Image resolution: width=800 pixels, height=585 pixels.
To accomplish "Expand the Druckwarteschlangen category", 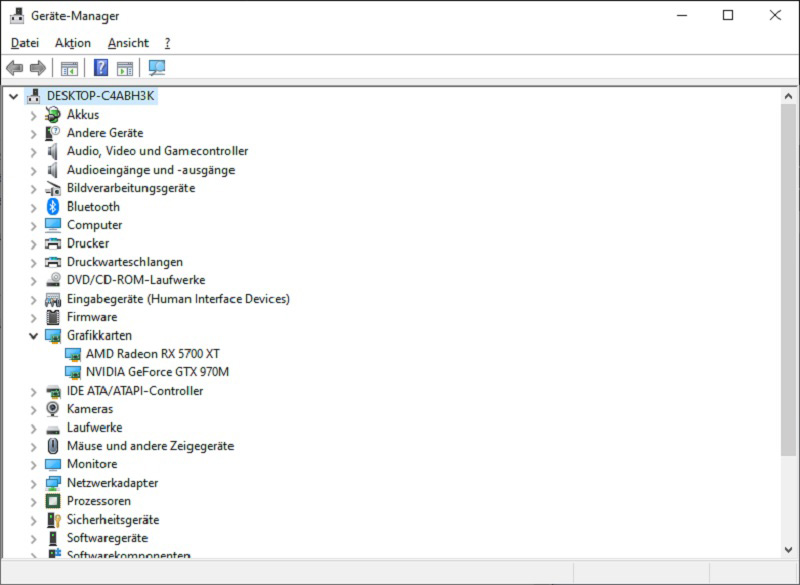I will click(x=34, y=263).
